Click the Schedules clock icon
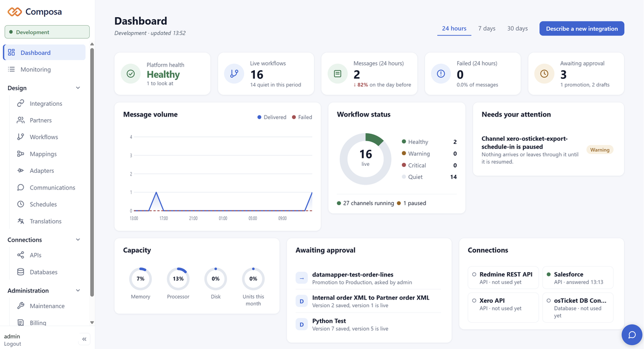644x349 pixels. 20,204
